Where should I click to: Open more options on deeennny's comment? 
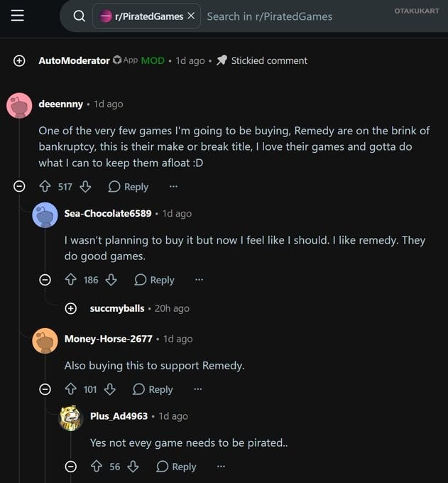point(173,186)
